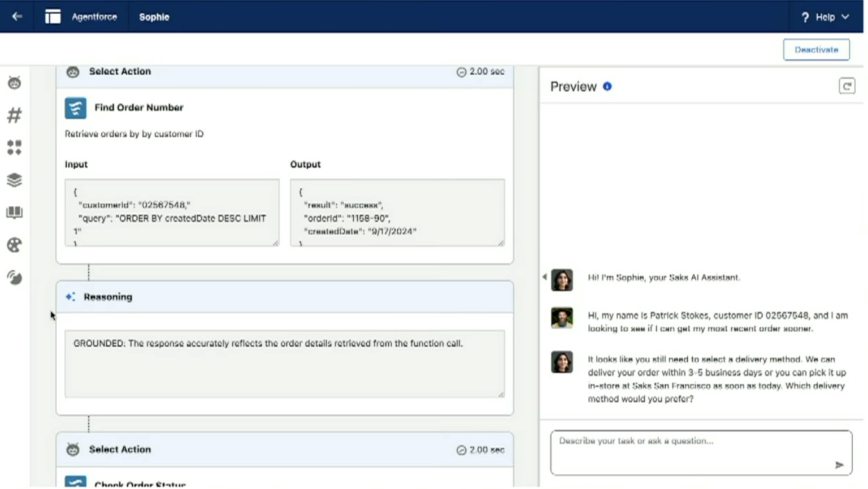Click the Sophie agent name in header
The image size is (868, 489).
click(x=154, y=17)
